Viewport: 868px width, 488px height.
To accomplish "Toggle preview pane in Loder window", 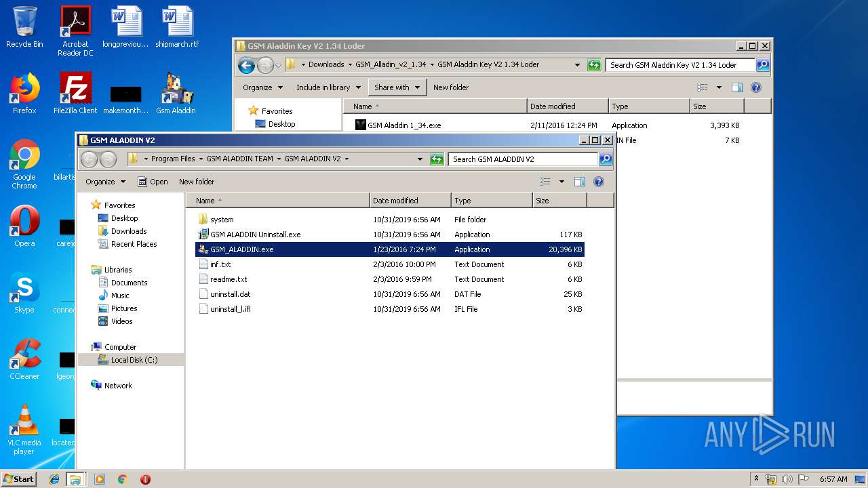I will click(x=737, y=87).
